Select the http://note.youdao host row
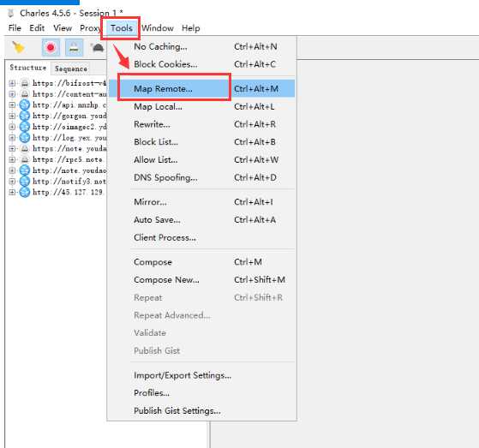The height and width of the screenshot is (448, 479). coord(69,170)
